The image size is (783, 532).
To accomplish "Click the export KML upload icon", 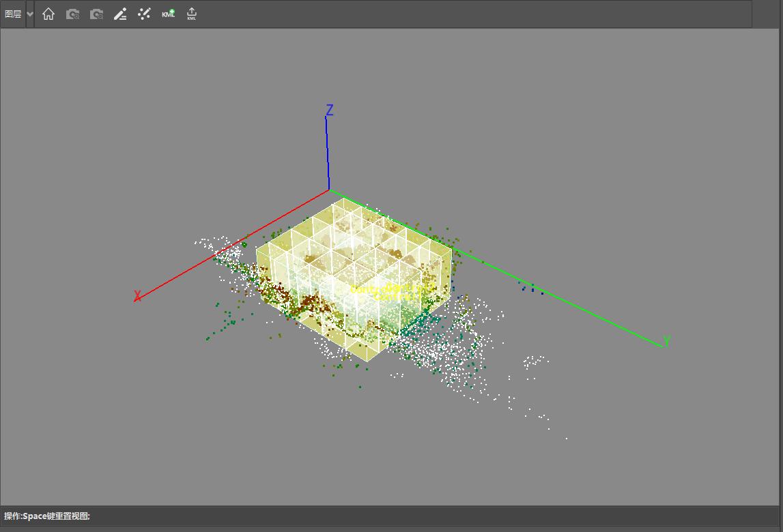I will click(x=192, y=14).
